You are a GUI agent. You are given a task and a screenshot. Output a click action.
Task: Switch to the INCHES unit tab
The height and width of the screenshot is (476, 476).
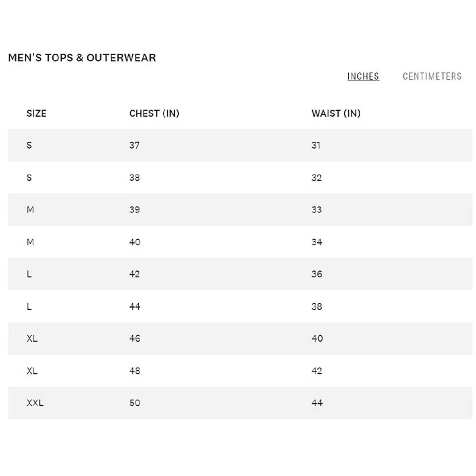(x=363, y=76)
